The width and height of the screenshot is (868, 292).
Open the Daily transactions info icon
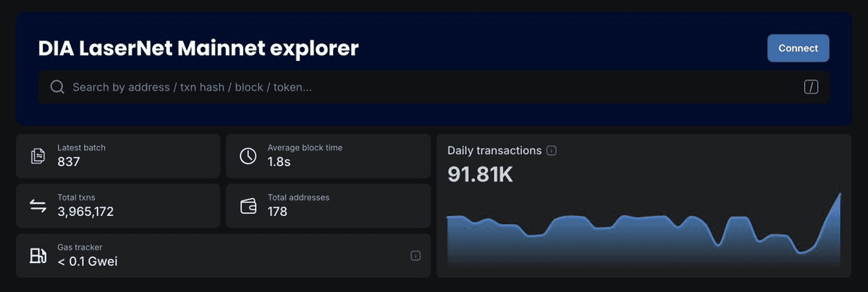coord(552,151)
